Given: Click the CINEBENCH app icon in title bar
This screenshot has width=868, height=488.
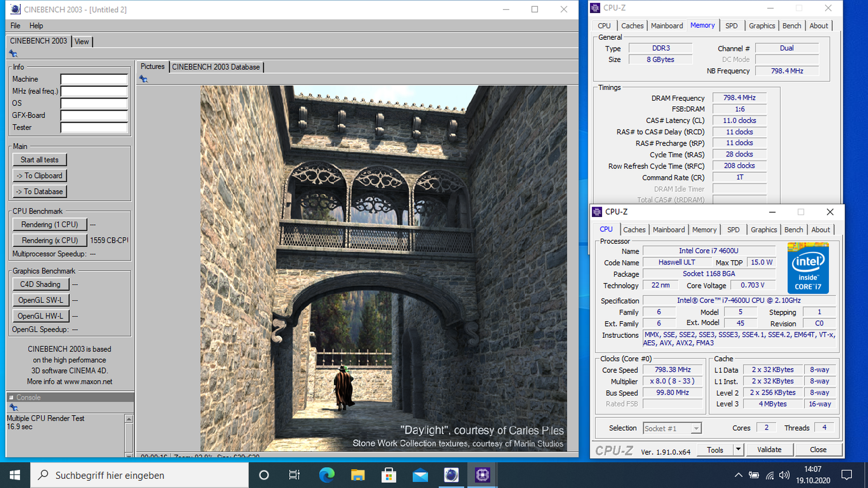Looking at the screenshot, I should click(x=15, y=9).
